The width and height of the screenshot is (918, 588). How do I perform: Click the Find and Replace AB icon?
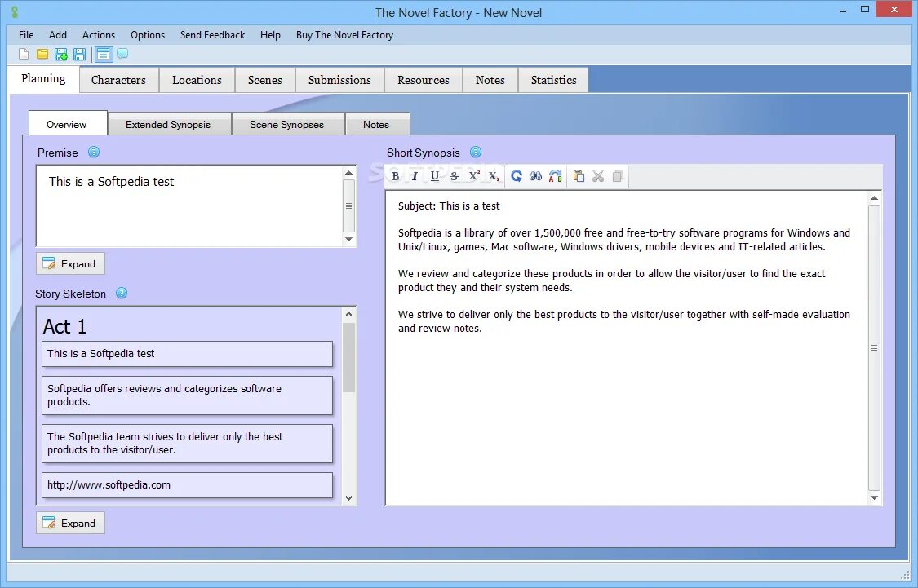point(556,176)
